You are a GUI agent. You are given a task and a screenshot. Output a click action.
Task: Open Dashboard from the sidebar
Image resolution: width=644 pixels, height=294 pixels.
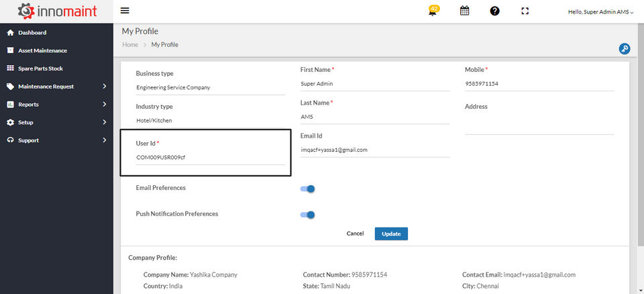pyautogui.click(x=32, y=32)
